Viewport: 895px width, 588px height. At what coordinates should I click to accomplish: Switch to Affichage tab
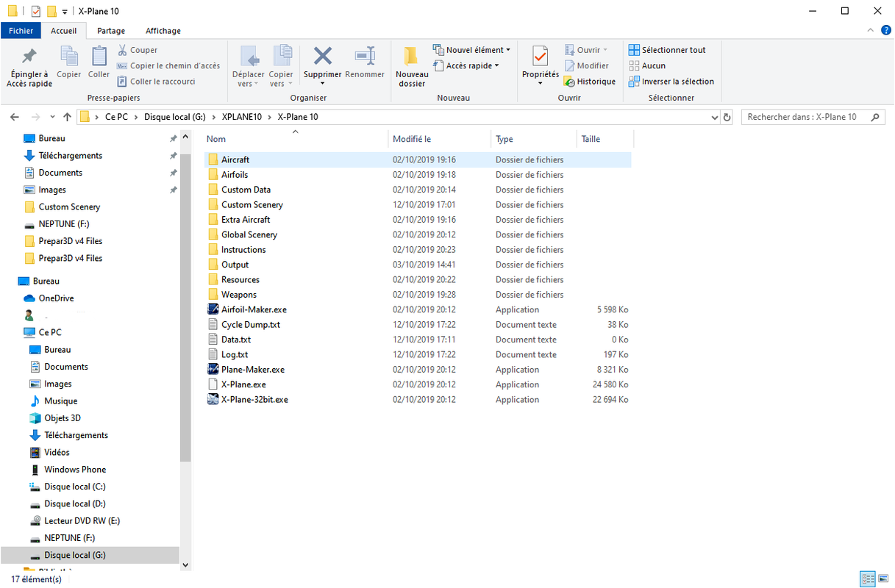(163, 31)
